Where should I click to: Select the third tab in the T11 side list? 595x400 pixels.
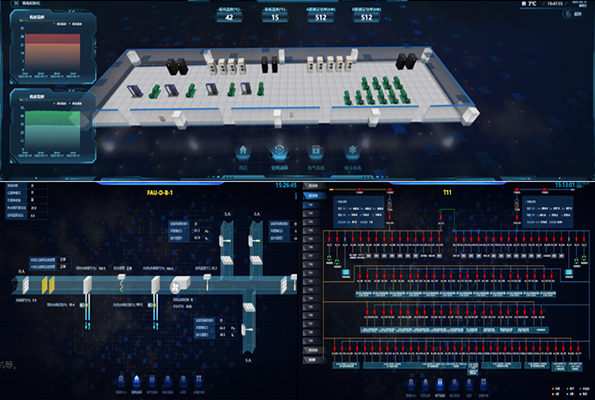(311, 205)
